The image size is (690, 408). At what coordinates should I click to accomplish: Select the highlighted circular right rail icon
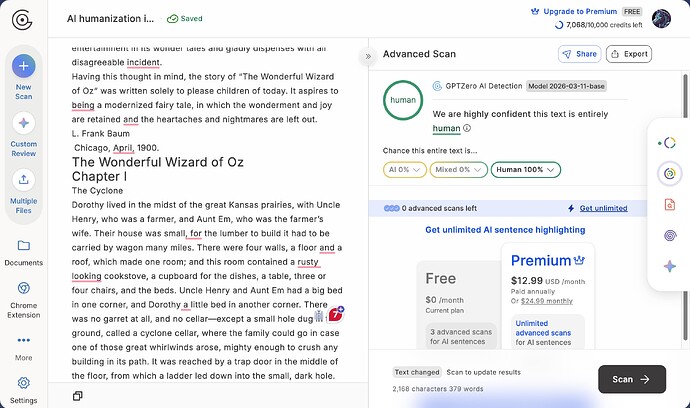pyautogui.click(x=669, y=173)
